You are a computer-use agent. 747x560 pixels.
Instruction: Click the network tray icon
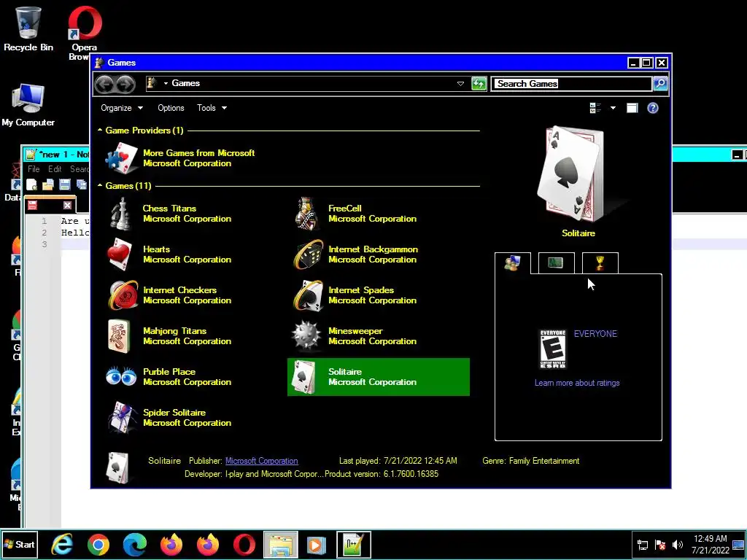[x=642, y=544]
